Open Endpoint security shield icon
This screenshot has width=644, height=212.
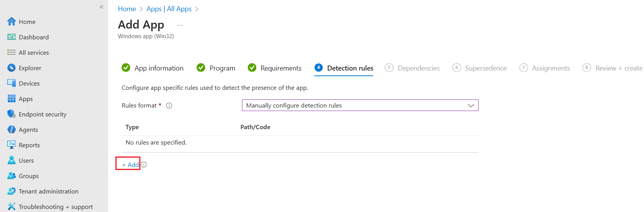point(12,114)
